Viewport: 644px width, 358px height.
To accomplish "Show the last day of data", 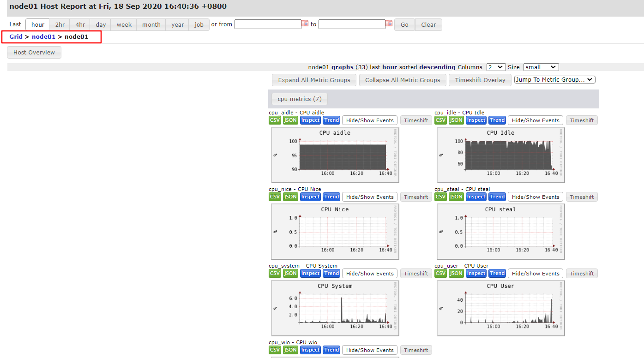I will (101, 25).
